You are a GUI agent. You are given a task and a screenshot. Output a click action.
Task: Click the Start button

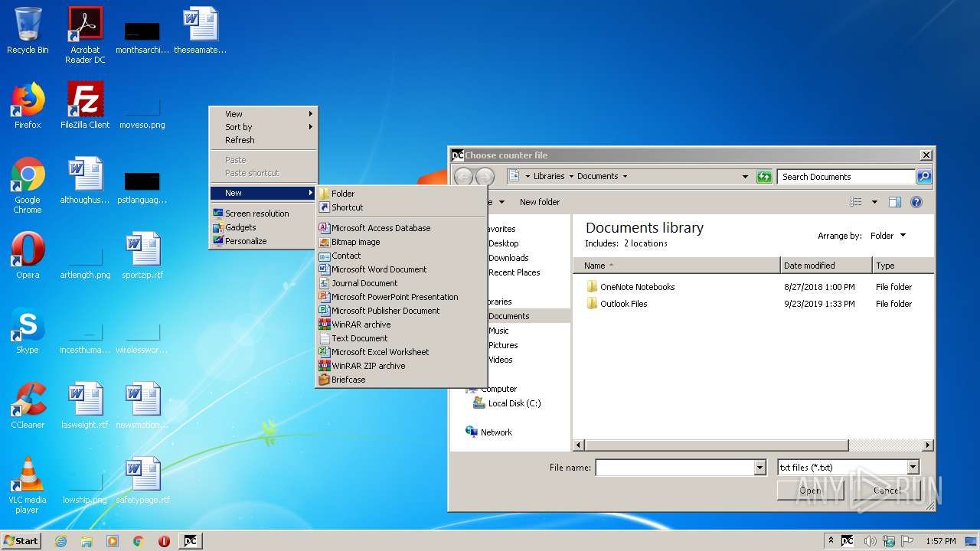point(21,541)
